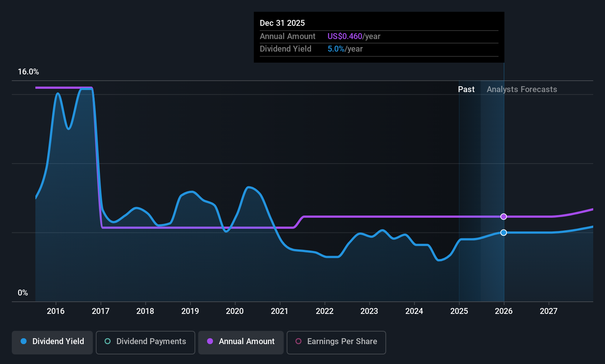Click the 2026 x-axis label
605x364 pixels.
(504, 311)
